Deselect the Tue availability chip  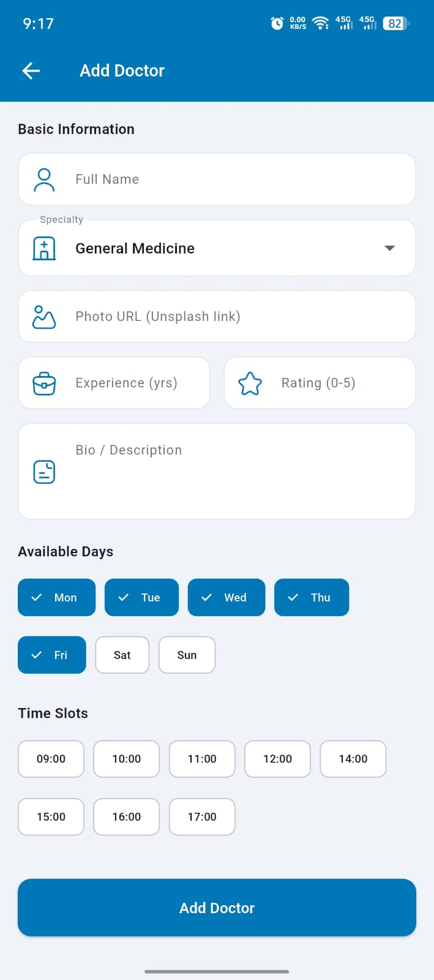pyautogui.click(x=141, y=597)
